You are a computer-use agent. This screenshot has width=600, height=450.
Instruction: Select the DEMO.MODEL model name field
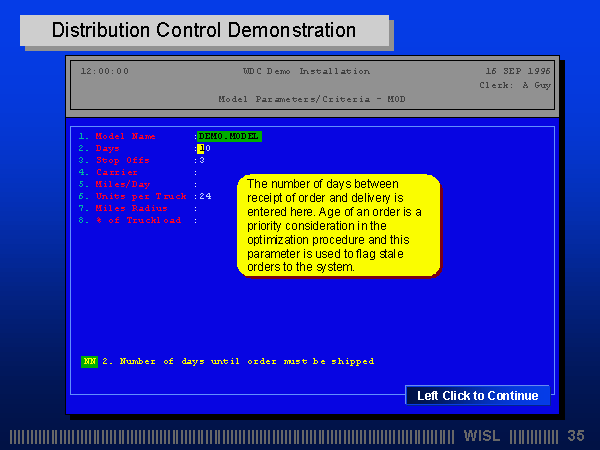click(x=229, y=136)
